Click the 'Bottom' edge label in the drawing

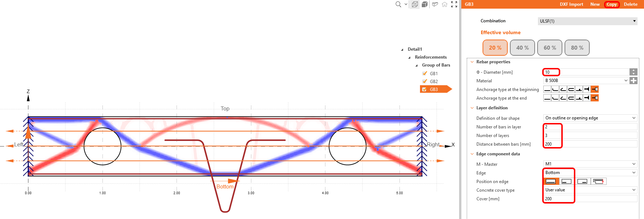pyautogui.click(x=225, y=186)
